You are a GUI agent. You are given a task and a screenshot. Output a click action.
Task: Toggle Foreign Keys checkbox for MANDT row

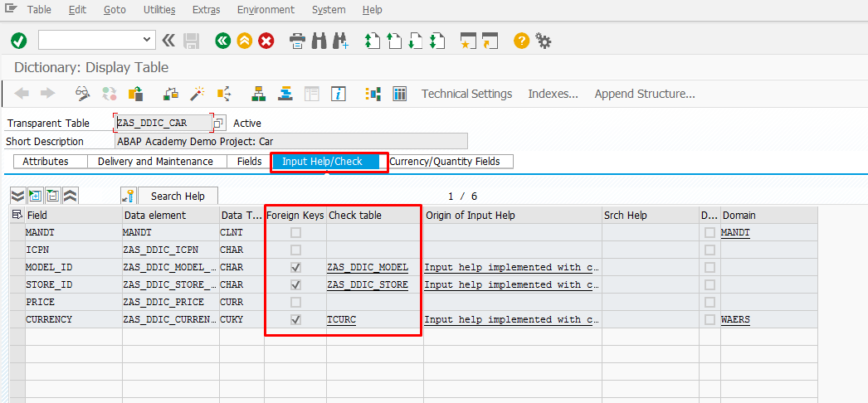[x=295, y=233]
